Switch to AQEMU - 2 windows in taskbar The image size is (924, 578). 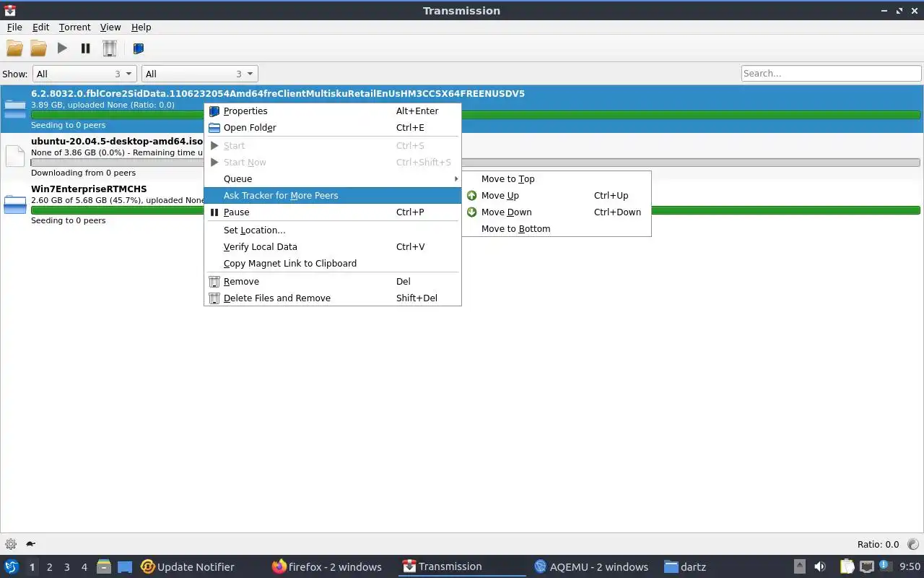pos(591,567)
